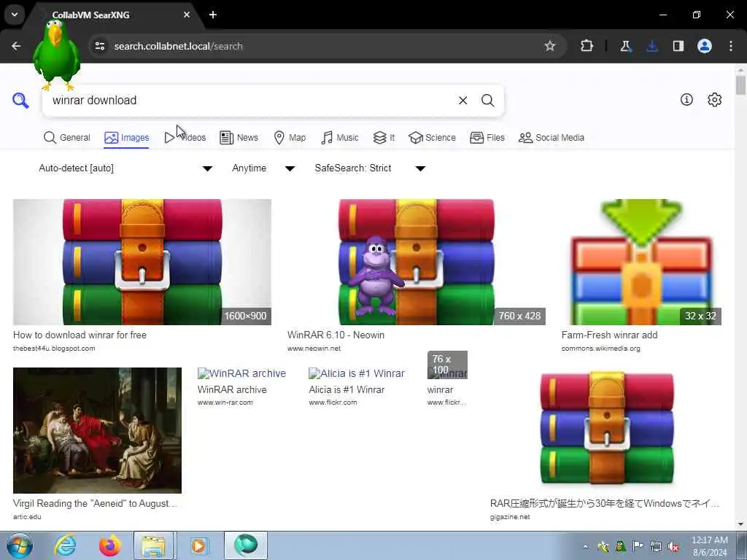The image size is (747, 560).
Task: Switch to the General search tab
Action: point(66,138)
